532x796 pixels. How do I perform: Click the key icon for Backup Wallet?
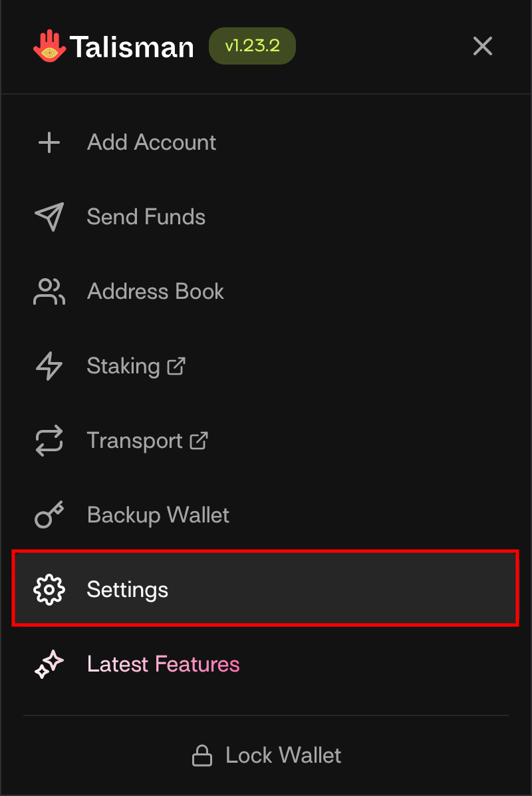point(49,515)
